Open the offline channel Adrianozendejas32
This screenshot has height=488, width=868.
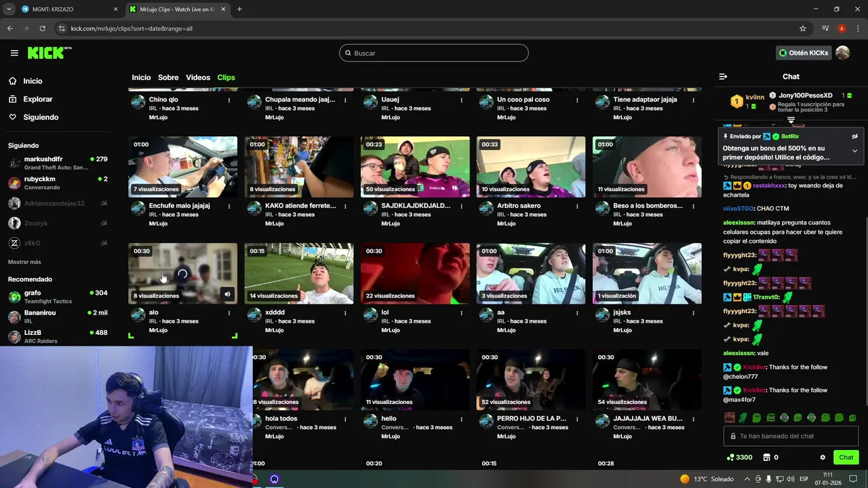(x=58, y=203)
